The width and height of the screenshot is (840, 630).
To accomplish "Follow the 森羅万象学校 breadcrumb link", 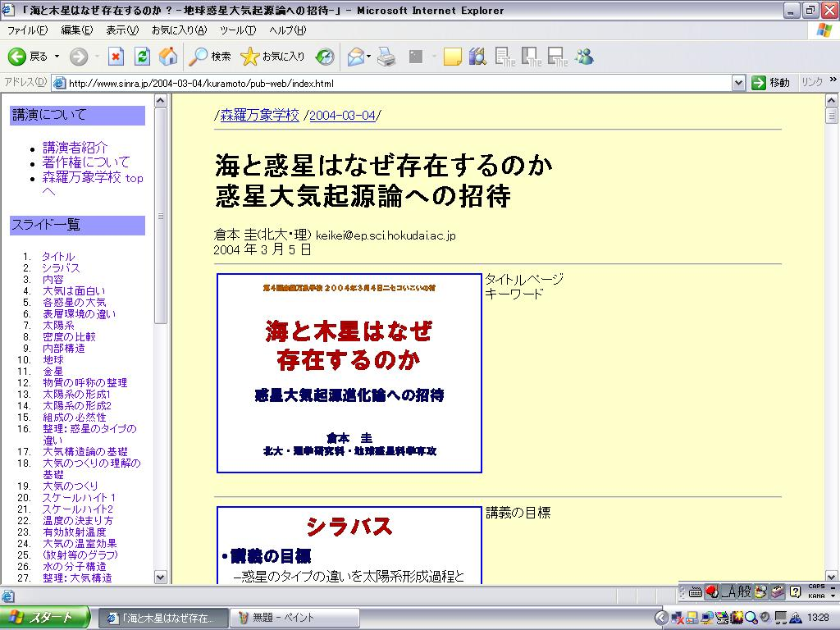I will click(x=259, y=116).
